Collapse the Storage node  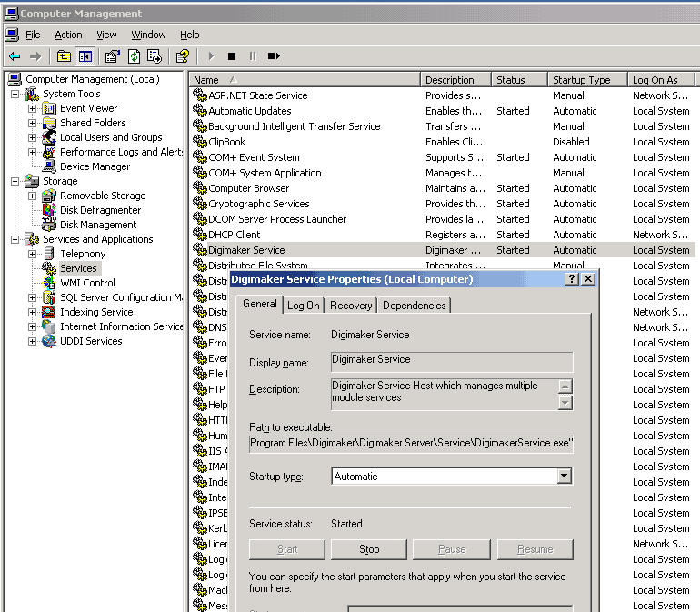pos(15,181)
